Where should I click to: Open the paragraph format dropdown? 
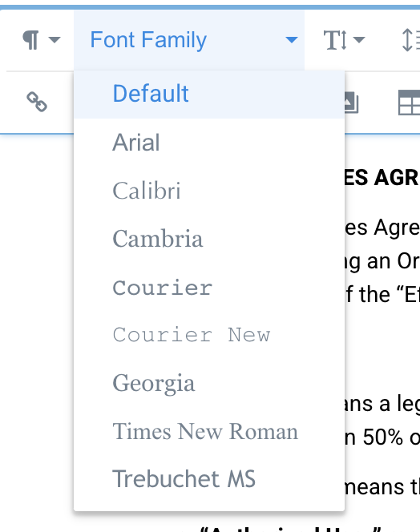point(41,40)
